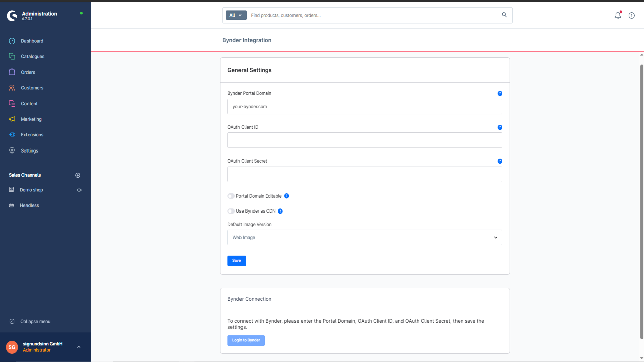Focus the OAuth Client ID field
This screenshot has width=644, height=362.
click(x=365, y=140)
